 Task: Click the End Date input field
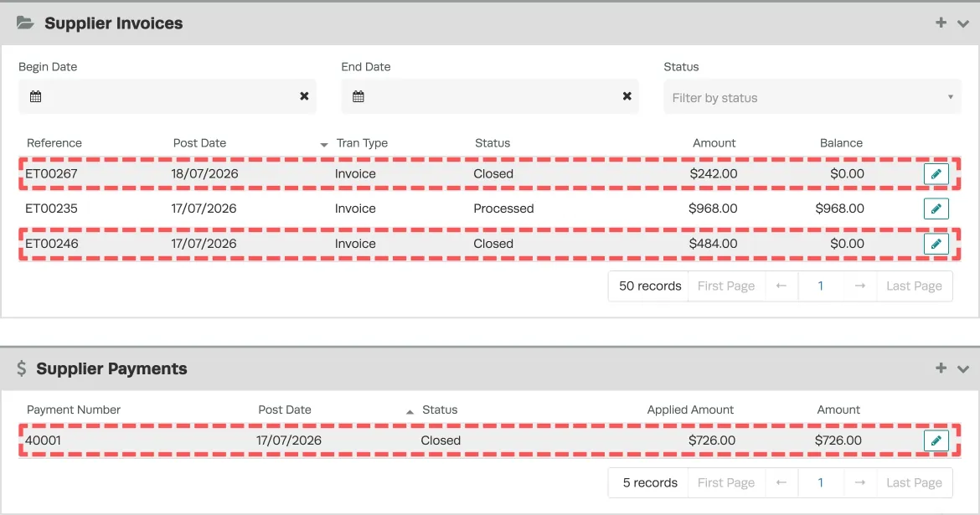(490, 96)
